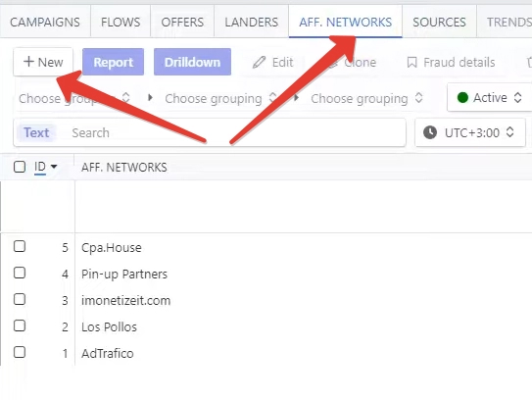Click Edit with pencil icon
The height and width of the screenshot is (400, 532).
tap(272, 62)
